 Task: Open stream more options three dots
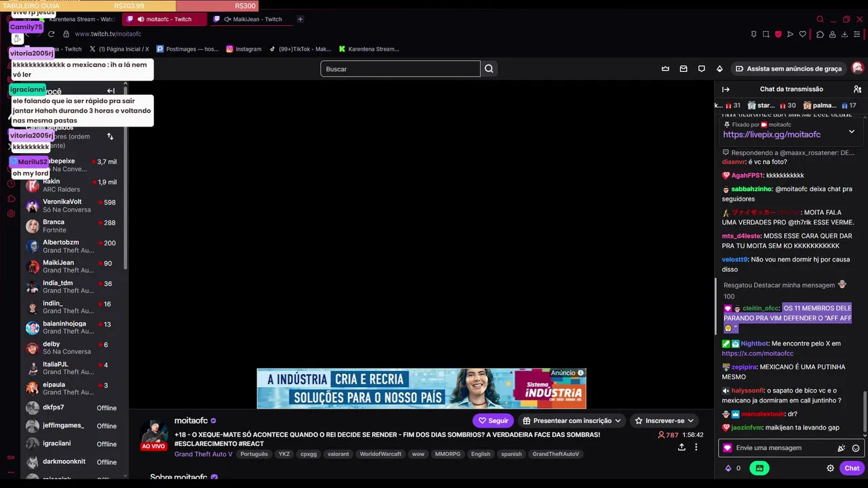(696, 447)
